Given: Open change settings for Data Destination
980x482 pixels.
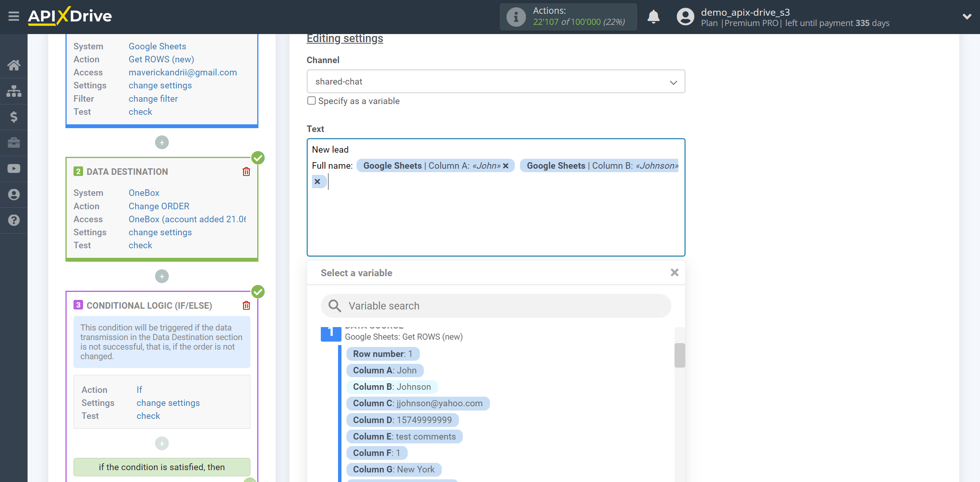Looking at the screenshot, I should (x=159, y=232).
